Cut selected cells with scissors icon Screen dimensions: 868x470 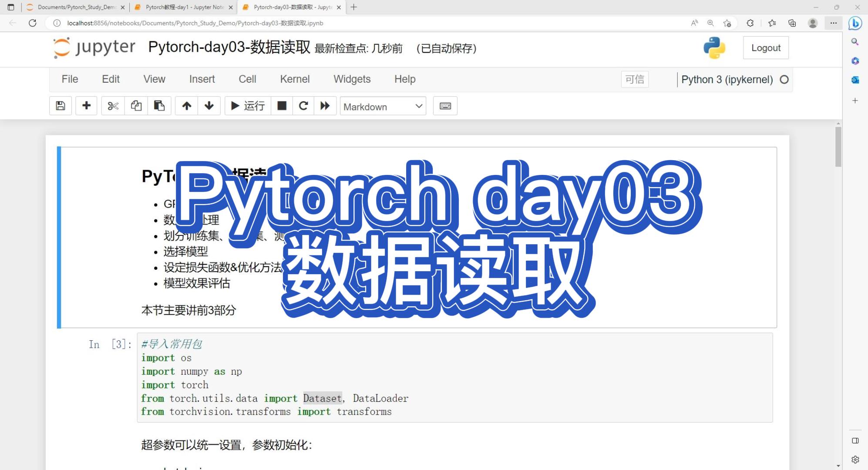(x=113, y=106)
